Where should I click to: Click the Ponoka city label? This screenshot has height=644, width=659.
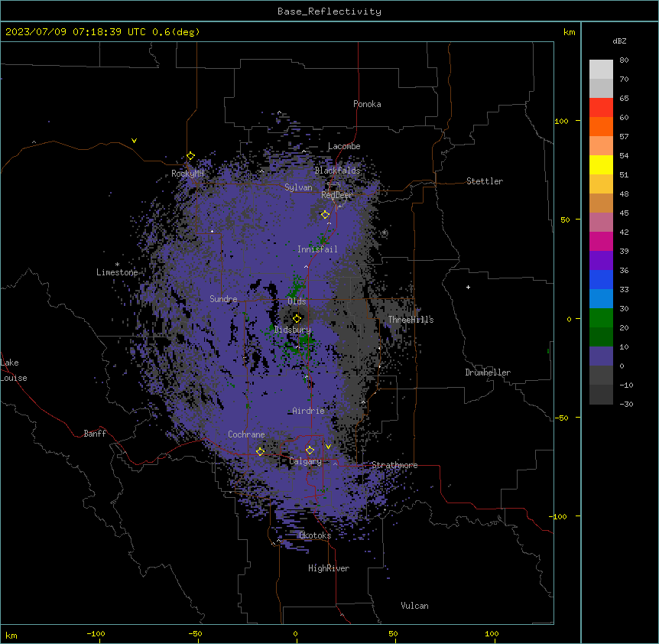[x=367, y=104]
